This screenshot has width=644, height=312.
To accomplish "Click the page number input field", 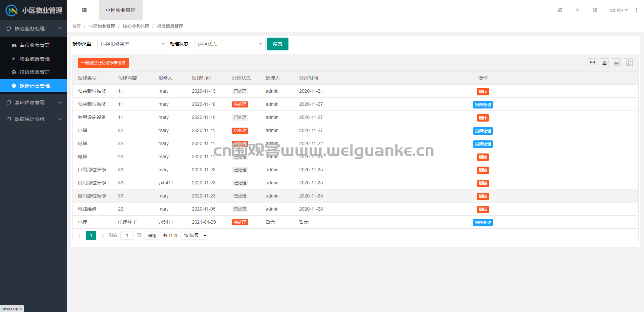I will pyautogui.click(x=127, y=235).
